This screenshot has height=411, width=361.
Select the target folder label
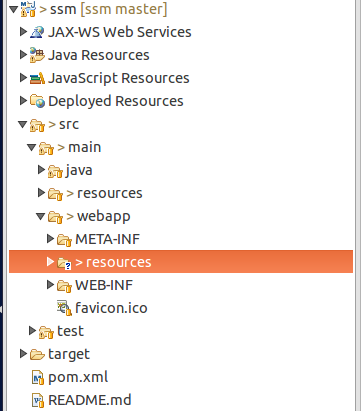69,354
